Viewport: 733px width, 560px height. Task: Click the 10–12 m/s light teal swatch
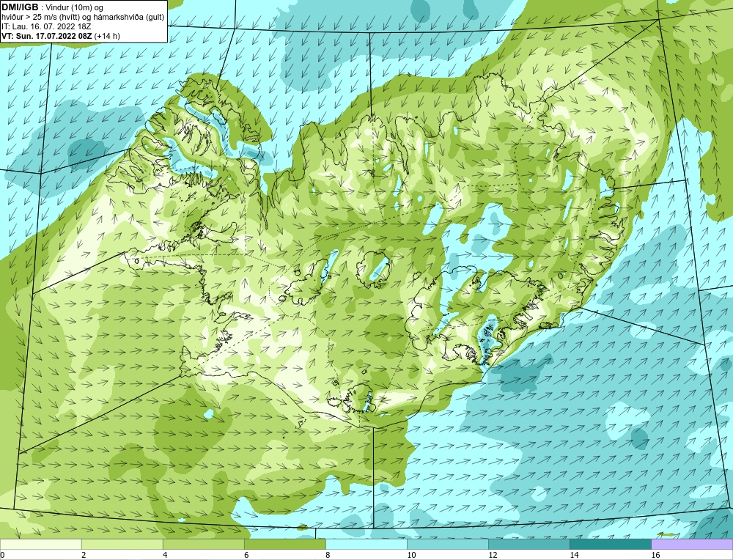tap(447, 544)
